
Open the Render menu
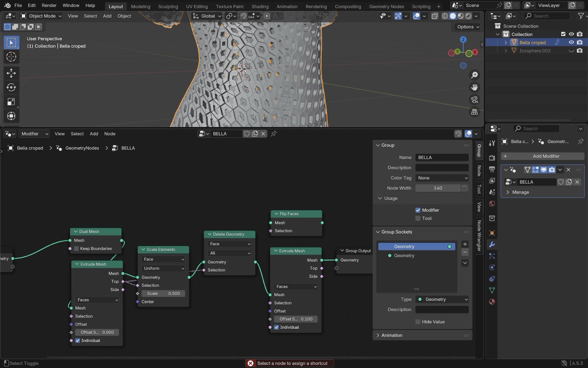[49, 6]
